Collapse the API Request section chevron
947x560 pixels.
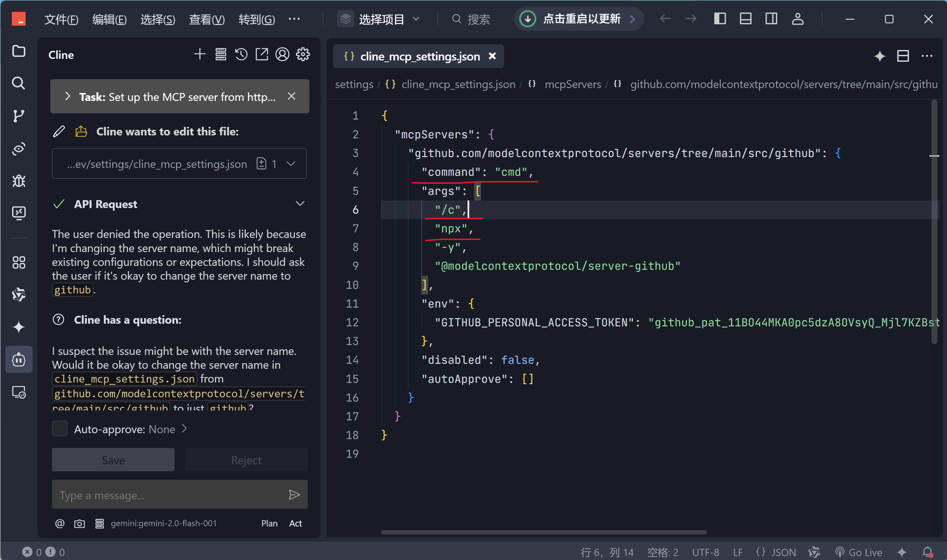point(300,204)
